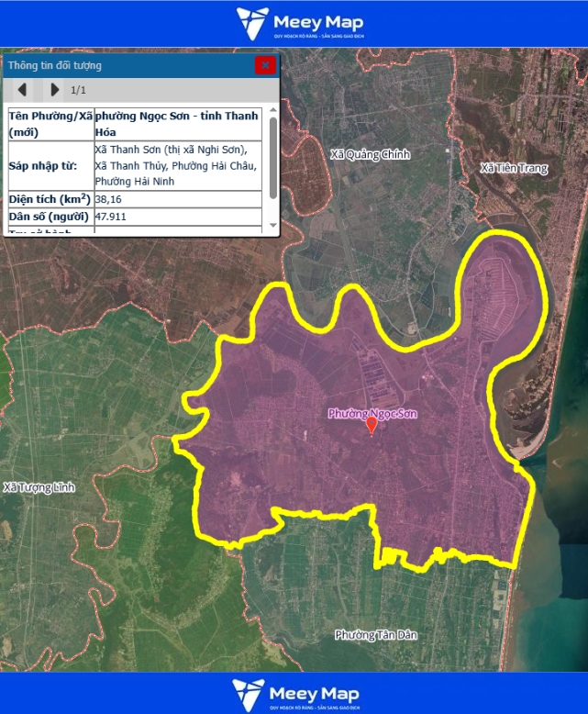Select the Xã Tượng Lĩnh map label
This screenshot has width=588, height=714.
click(39, 486)
